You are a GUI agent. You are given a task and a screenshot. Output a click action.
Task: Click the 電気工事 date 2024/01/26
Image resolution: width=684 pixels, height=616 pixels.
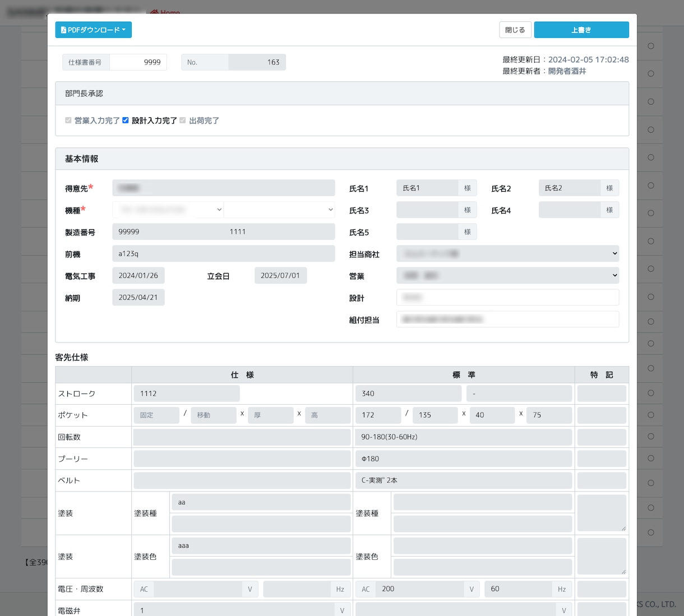coord(138,275)
